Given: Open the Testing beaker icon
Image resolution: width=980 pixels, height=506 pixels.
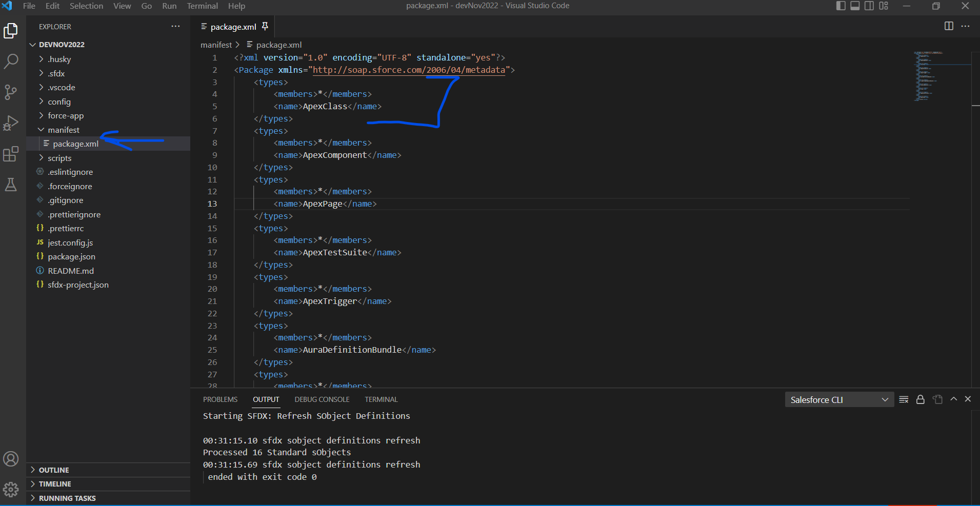Looking at the screenshot, I should click(11, 185).
